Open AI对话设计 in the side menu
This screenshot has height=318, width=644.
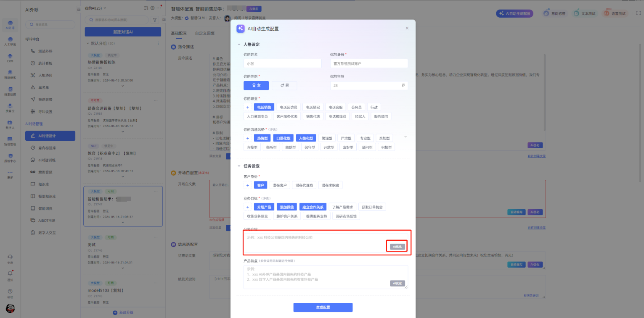(47, 136)
